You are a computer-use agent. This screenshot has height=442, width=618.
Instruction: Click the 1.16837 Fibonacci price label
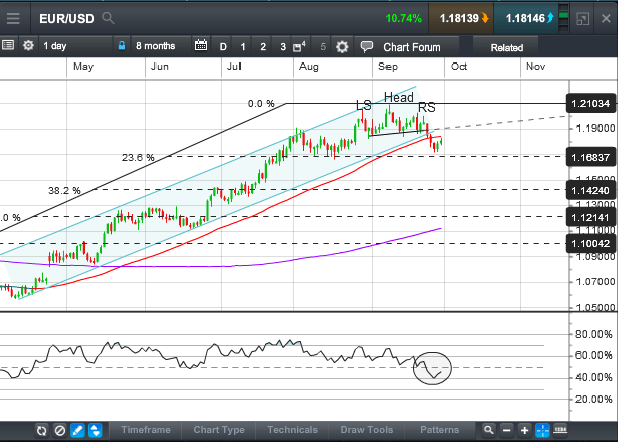click(590, 157)
